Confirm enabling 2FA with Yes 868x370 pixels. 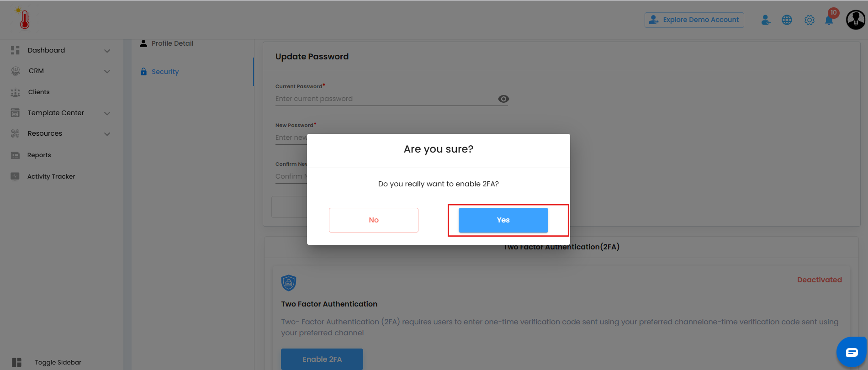[x=503, y=220]
